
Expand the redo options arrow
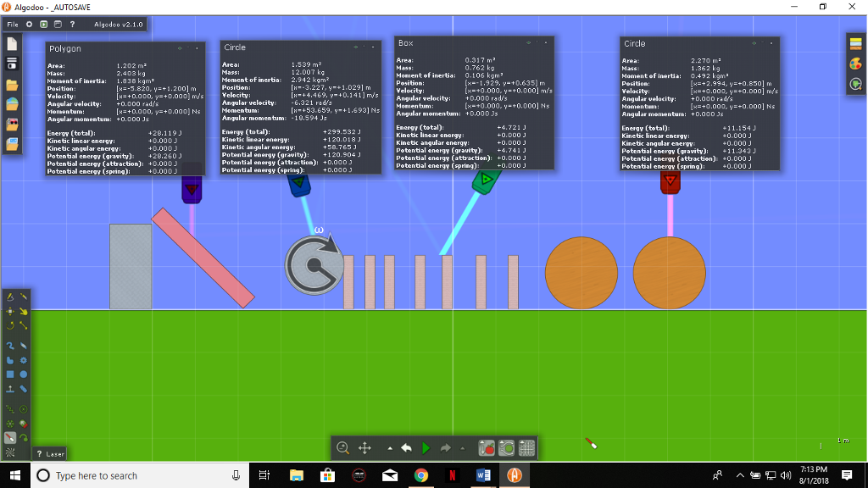pyautogui.click(x=462, y=447)
